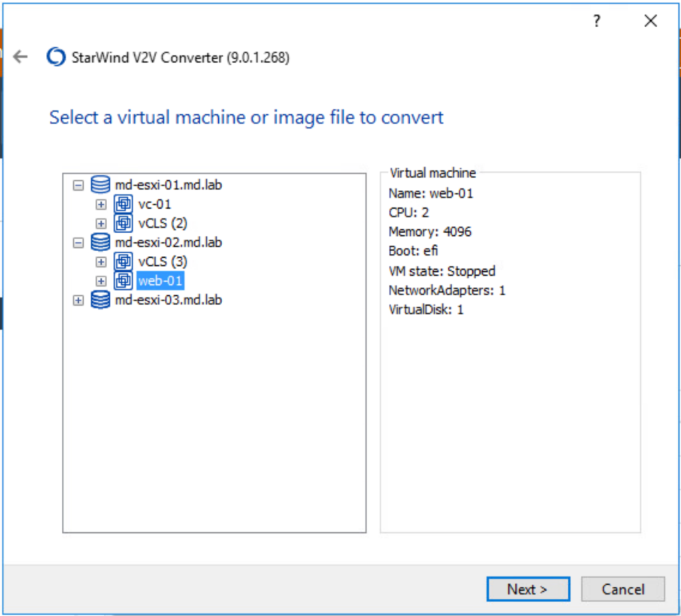
Task: Click the 'VM state: Stopped' detail line
Action: [x=442, y=271]
